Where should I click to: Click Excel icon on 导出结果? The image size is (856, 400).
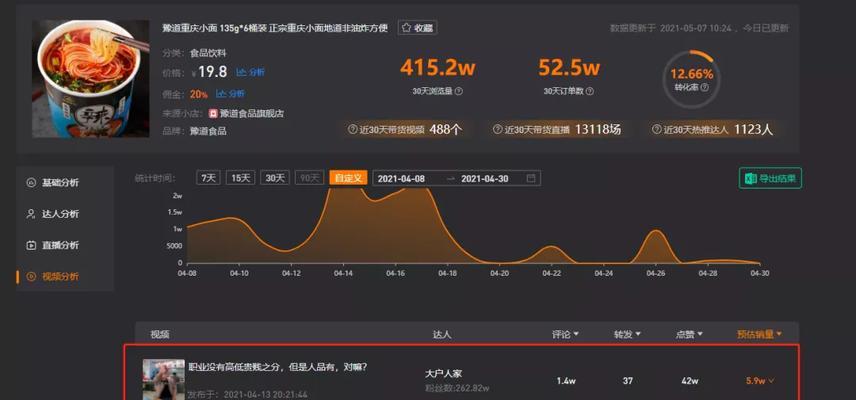click(x=751, y=178)
